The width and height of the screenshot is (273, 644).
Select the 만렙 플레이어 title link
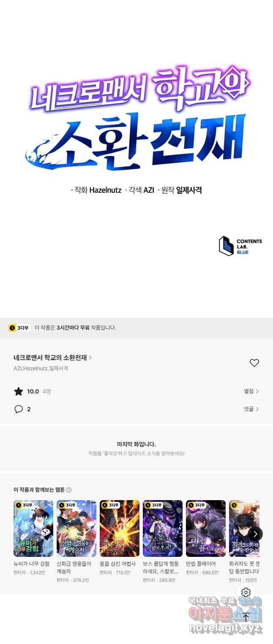pyautogui.click(x=201, y=564)
